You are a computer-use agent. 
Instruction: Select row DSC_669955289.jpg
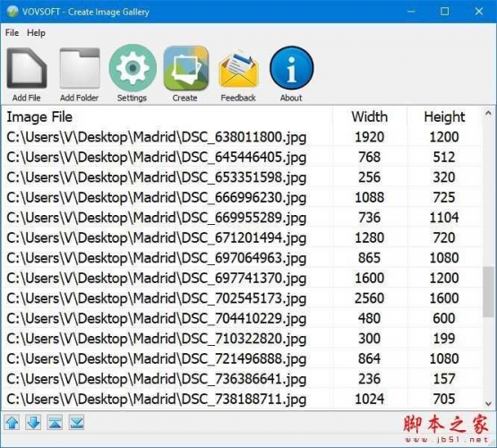point(243,218)
